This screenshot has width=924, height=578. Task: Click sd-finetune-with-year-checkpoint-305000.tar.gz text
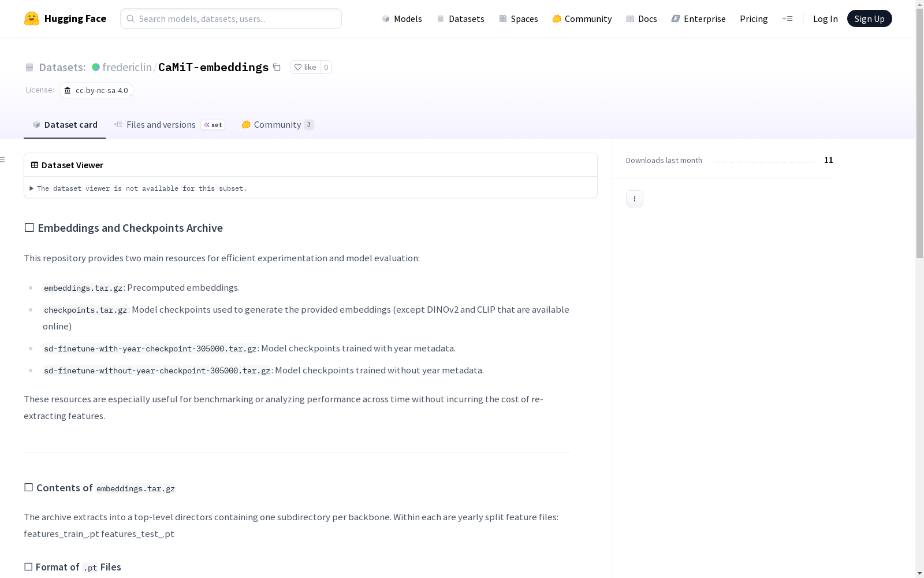pos(150,349)
